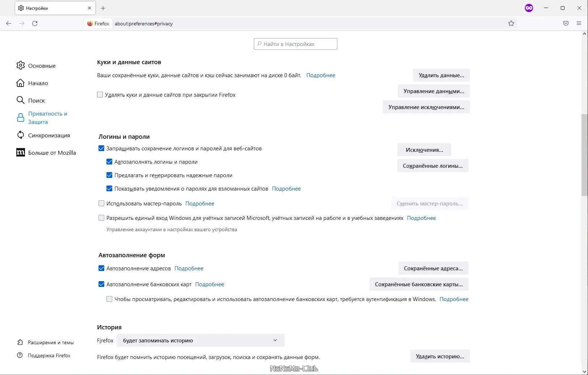Image resolution: width=588 pixels, height=375 pixels.
Task: Open a new tab with plus icon
Action: point(103,8)
